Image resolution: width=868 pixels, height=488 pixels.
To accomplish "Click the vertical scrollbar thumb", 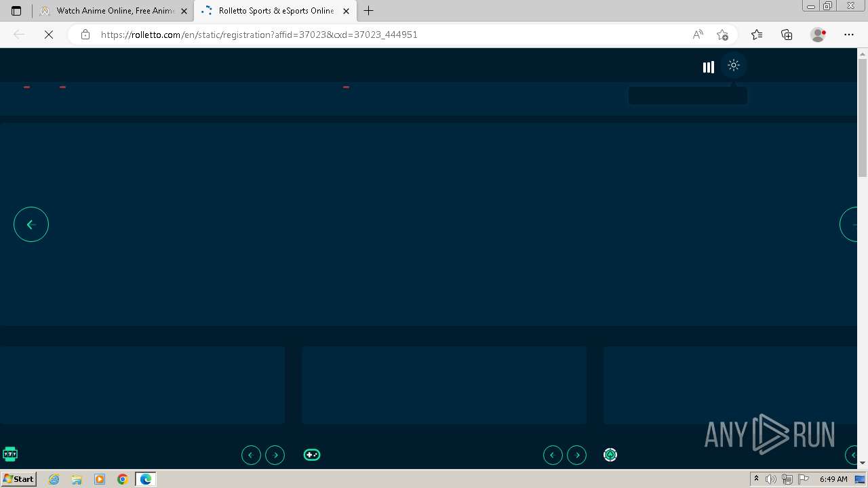I will [x=863, y=117].
